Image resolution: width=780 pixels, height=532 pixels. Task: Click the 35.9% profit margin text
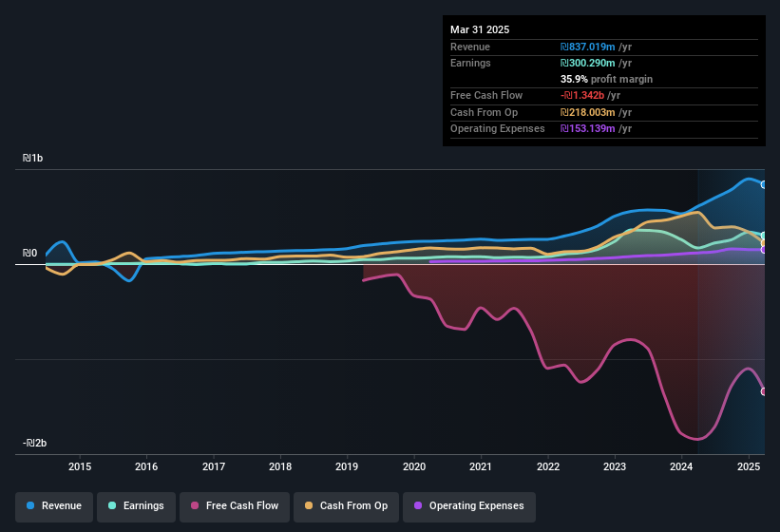point(606,79)
